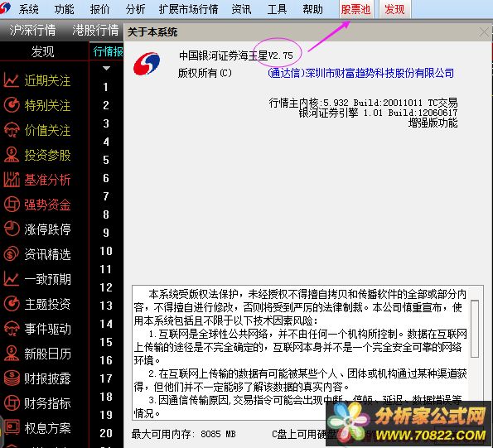Switch to the red 发现 top tab
This screenshot has height=448, width=493.
(x=394, y=9)
